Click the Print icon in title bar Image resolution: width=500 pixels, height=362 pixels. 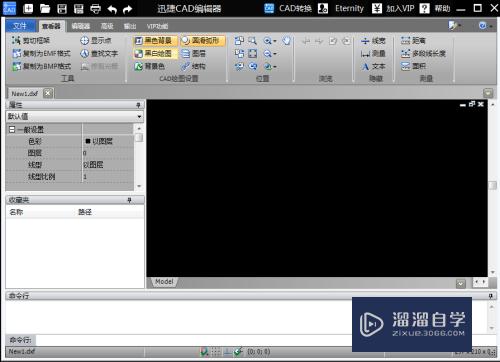pyautogui.click(x=96, y=9)
